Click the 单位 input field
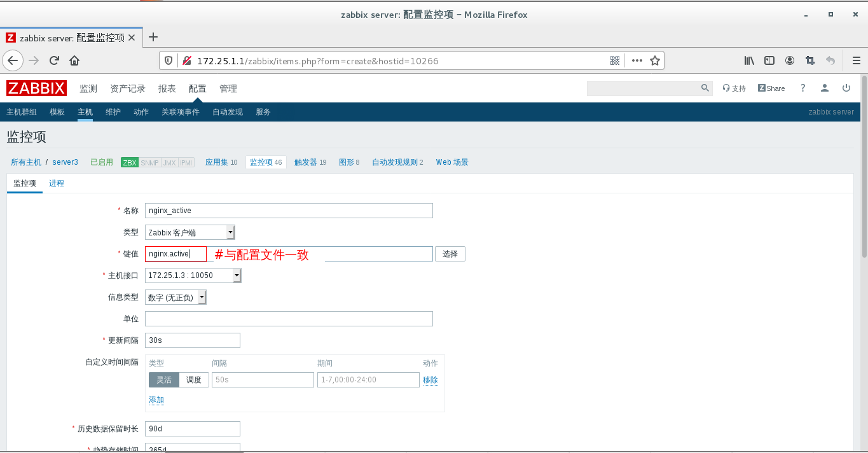Screen dimensions: 868x453 [x=289, y=319]
